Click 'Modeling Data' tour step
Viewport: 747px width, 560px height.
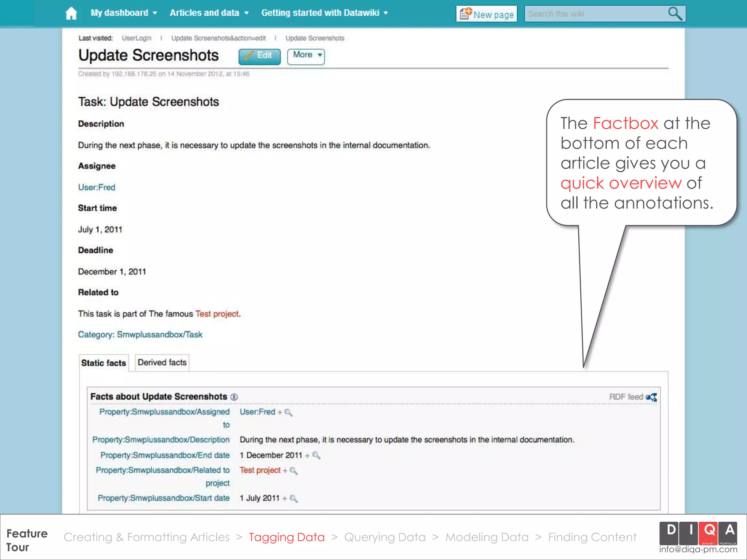tap(487, 537)
